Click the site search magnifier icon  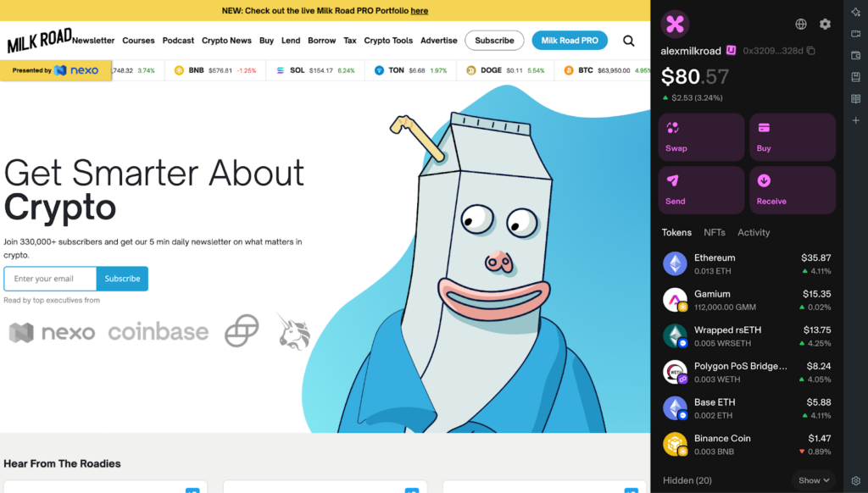tap(629, 41)
